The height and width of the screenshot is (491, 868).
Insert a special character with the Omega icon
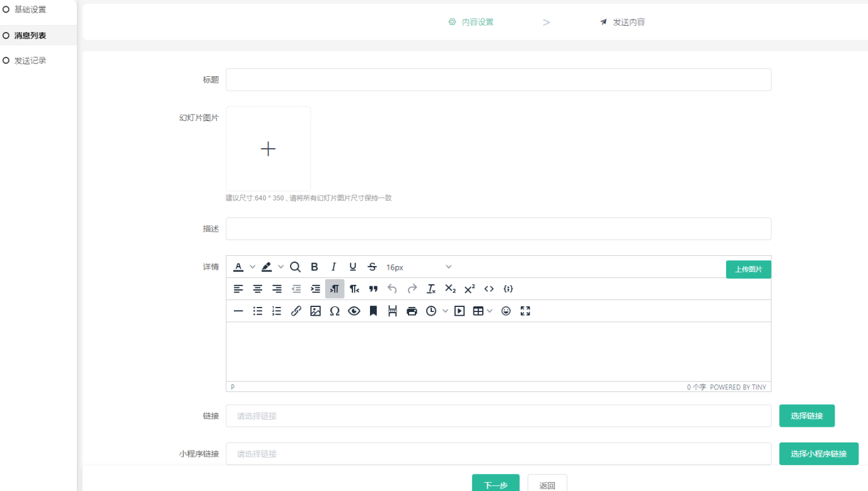tap(335, 311)
